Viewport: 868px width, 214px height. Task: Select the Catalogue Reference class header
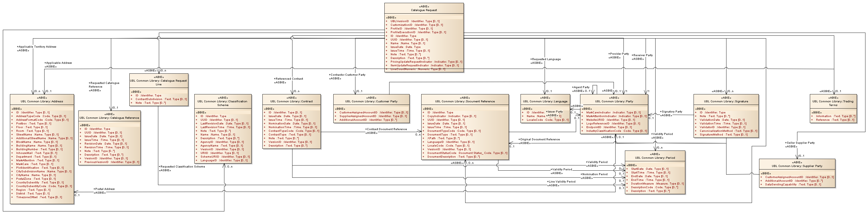pos(109,118)
